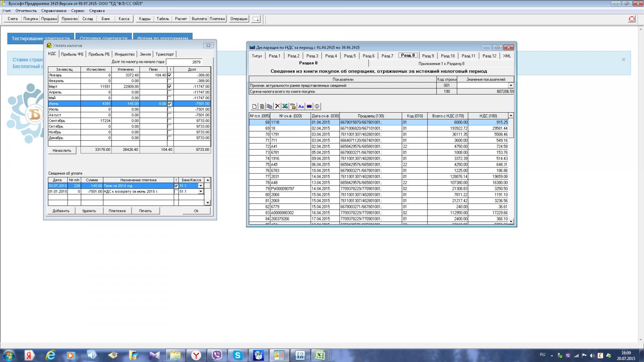
Task: Click the tricolor color swatch icon
Action: [309, 107]
